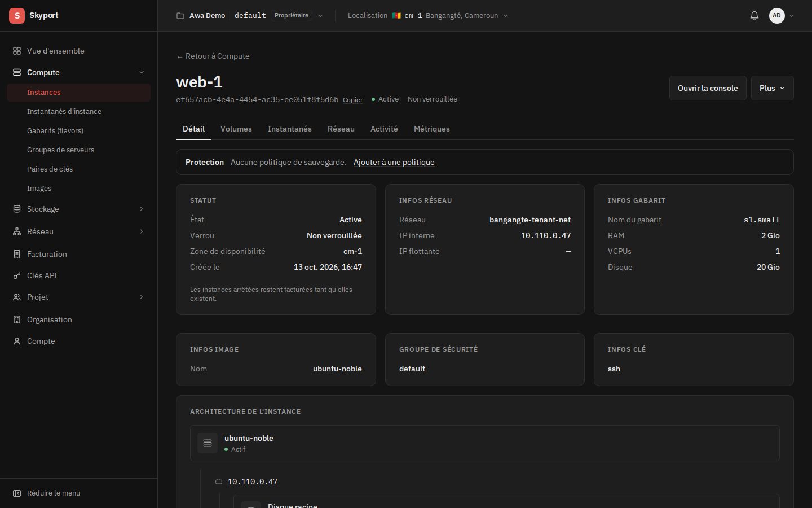Click the Réseau network icon
Image resolution: width=812 pixels, height=508 pixels.
pyautogui.click(x=17, y=231)
